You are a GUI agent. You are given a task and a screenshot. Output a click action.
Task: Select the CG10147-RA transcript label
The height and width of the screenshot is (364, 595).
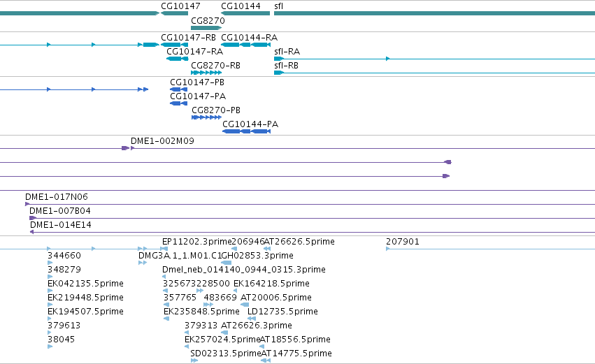[x=194, y=51]
